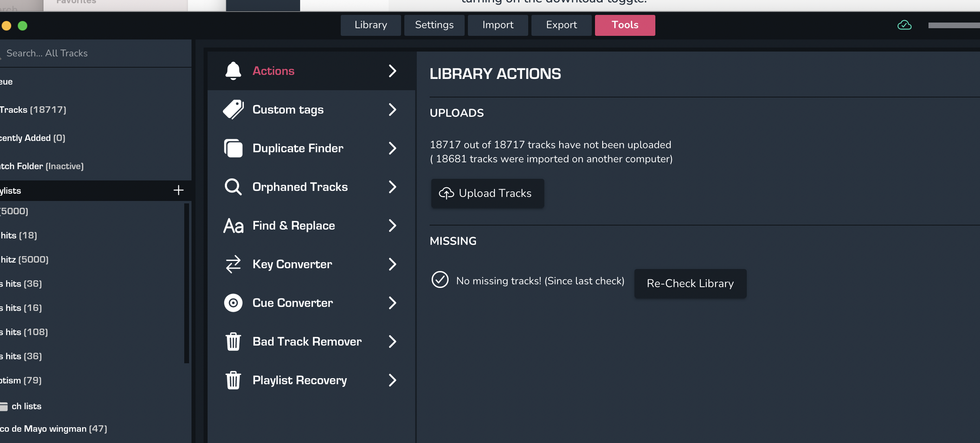Click the cloud sync status icon

(x=904, y=25)
